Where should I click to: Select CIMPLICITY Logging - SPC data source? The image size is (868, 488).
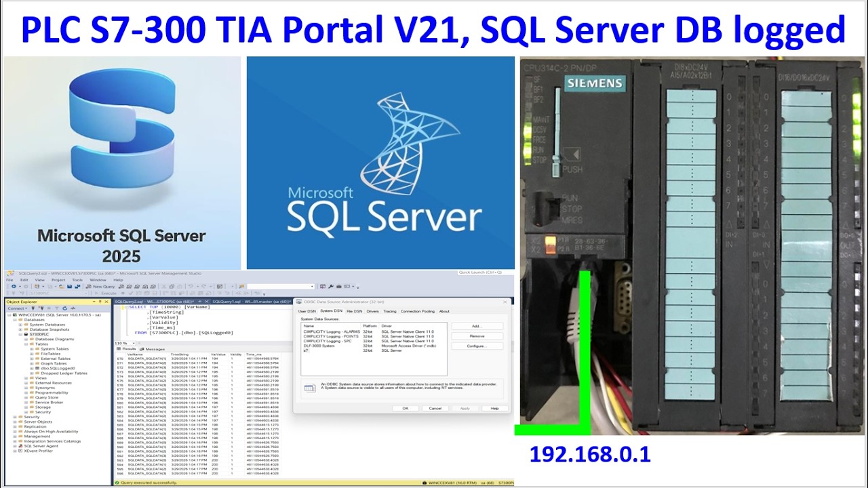[374, 341]
